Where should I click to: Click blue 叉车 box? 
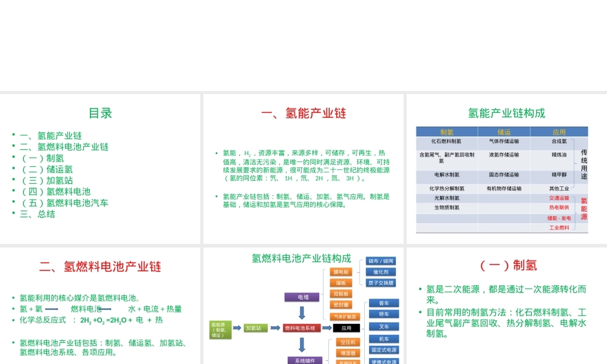[x=384, y=326]
